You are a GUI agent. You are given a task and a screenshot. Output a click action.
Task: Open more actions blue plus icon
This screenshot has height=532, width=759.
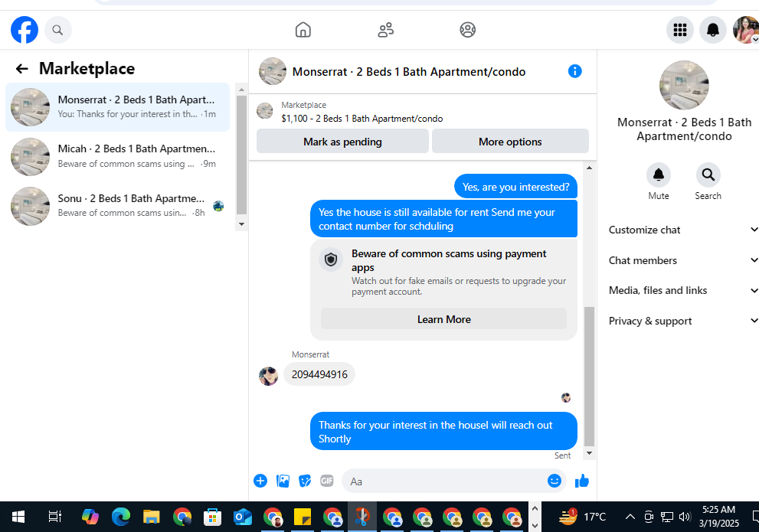coord(260,481)
